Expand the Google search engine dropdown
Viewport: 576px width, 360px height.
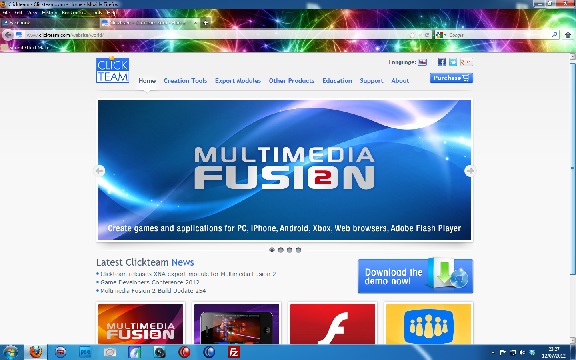441,35
